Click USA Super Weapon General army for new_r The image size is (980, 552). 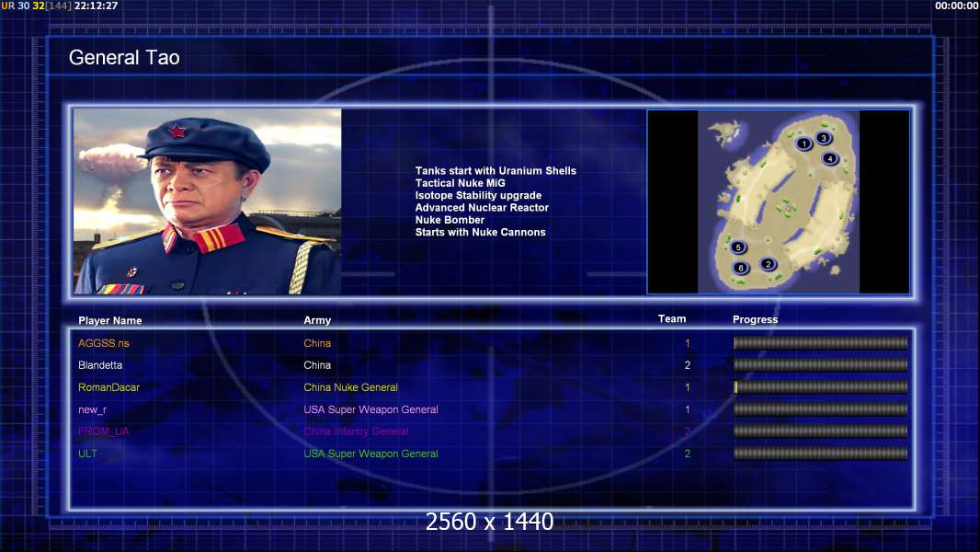tap(370, 410)
